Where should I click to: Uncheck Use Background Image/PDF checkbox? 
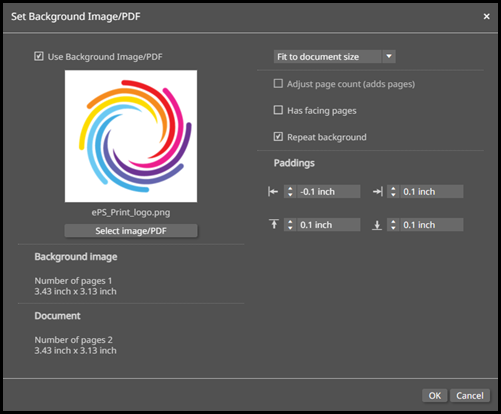(x=39, y=56)
